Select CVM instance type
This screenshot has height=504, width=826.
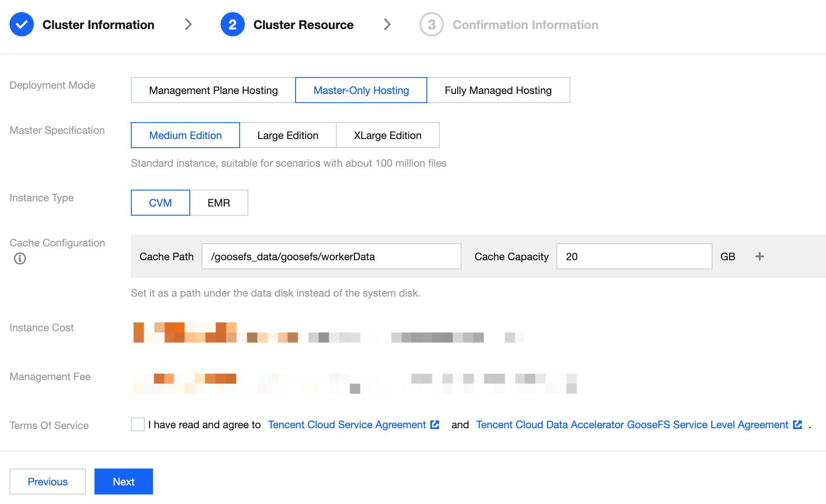tap(160, 203)
